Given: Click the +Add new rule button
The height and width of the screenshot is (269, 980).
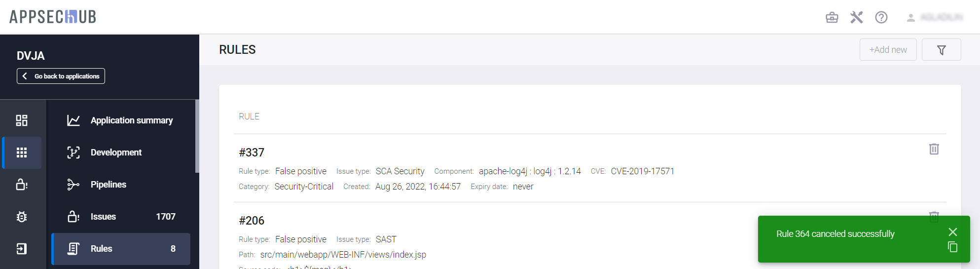Looking at the screenshot, I should [888, 50].
